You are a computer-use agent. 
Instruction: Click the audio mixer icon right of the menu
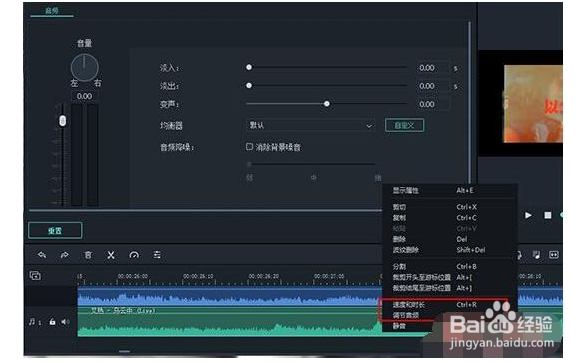click(536, 255)
